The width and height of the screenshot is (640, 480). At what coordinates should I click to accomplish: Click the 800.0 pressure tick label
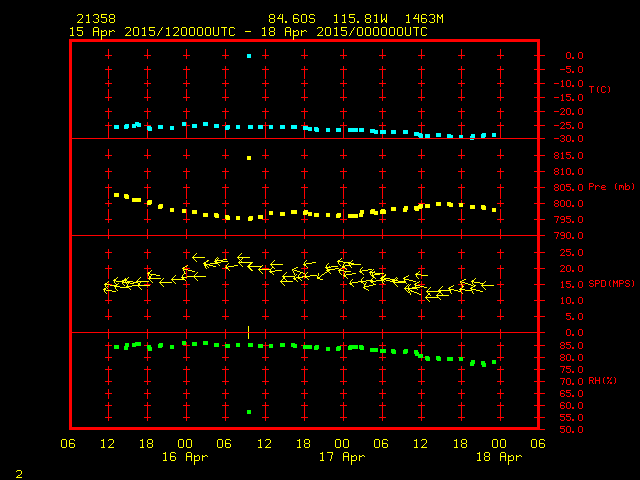(x=568, y=204)
